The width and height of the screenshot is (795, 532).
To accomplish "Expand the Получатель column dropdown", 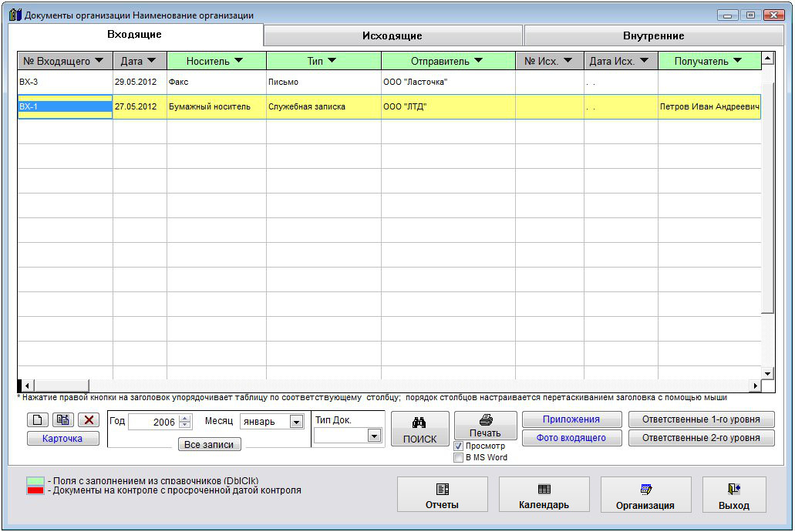I will tap(737, 61).
